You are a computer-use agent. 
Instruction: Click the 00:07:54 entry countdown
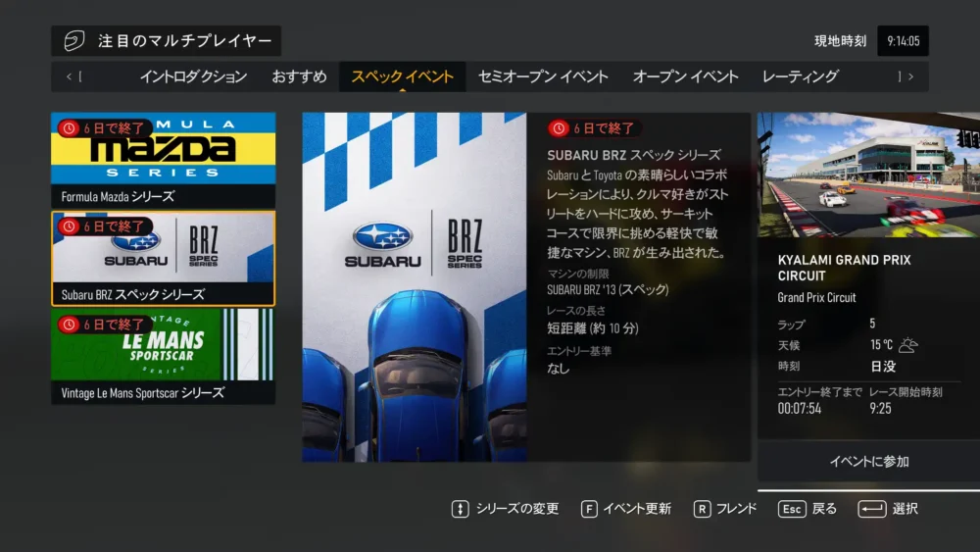(800, 408)
